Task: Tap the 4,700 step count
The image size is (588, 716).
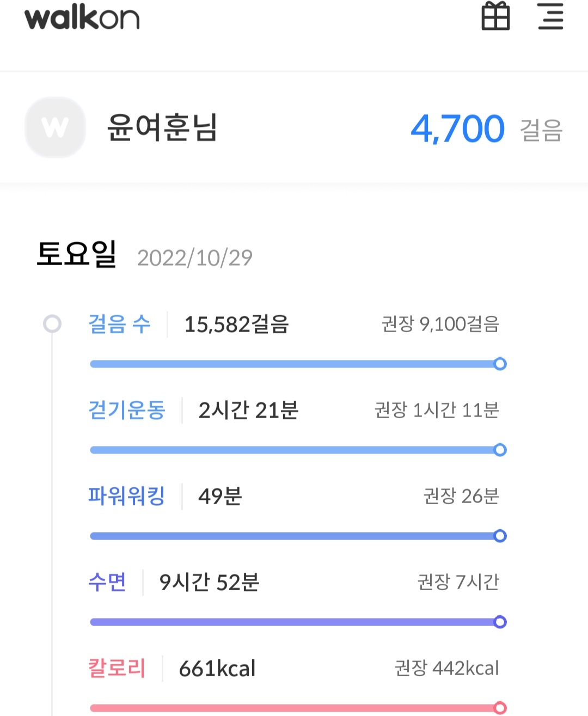Action: (457, 129)
